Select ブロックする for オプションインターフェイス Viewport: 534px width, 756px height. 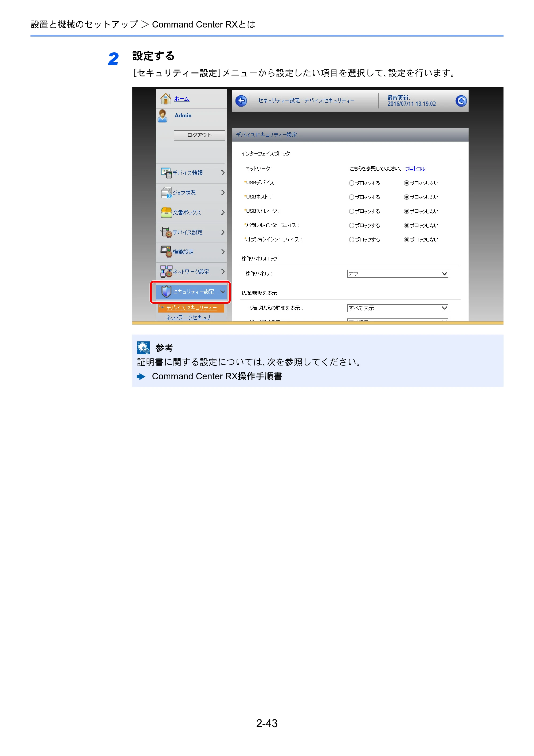pyautogui.click(x=351, y=240)
